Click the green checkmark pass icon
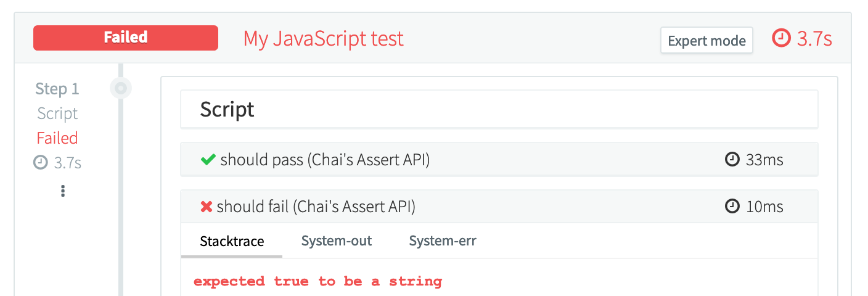This screenshot has width=868, height=296. 208,160
